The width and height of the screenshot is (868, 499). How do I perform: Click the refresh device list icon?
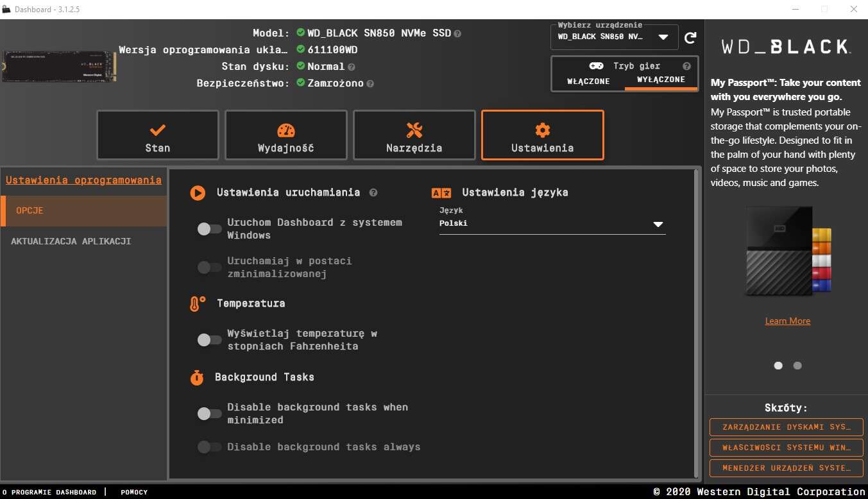[690, 38]
